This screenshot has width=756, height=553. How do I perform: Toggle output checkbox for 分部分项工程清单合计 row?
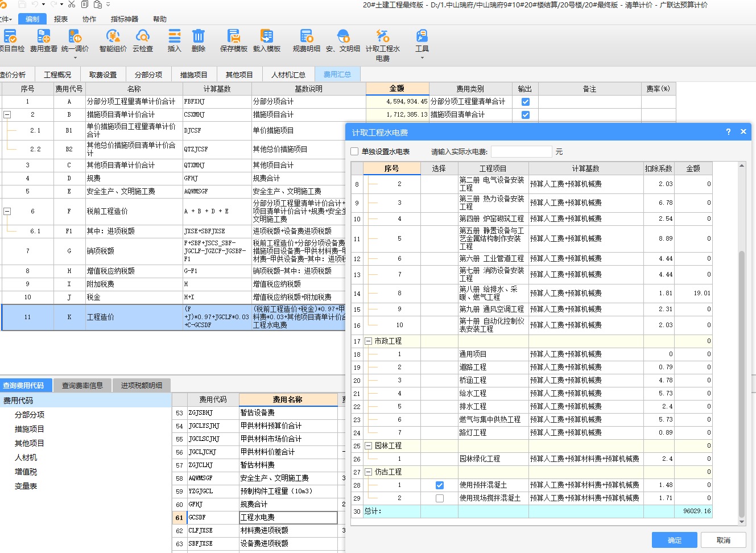coord(526,102)
